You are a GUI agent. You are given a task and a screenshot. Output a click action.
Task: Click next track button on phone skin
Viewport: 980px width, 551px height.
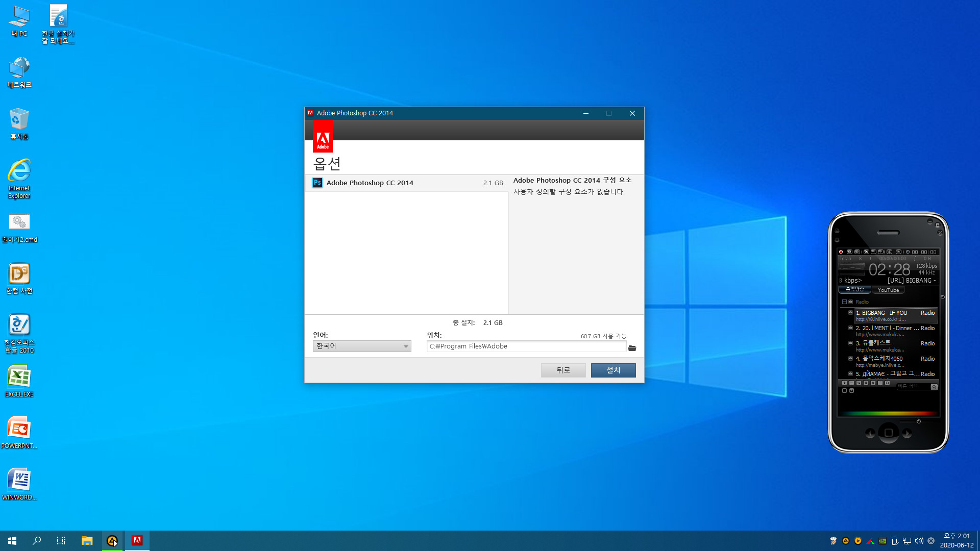pos(907,434)
